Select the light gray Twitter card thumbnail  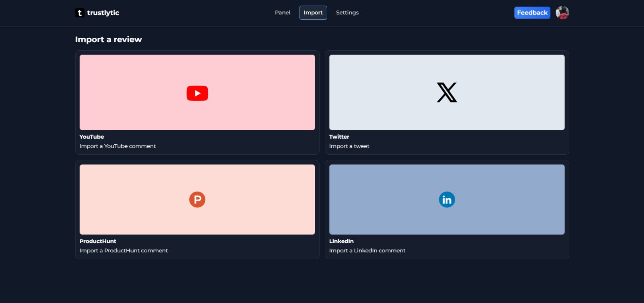coord(447,92)
